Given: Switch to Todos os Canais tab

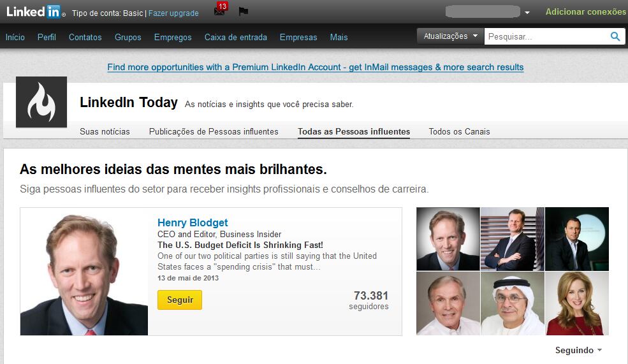Looking at the screenshot, I should (x=459, y=131).
